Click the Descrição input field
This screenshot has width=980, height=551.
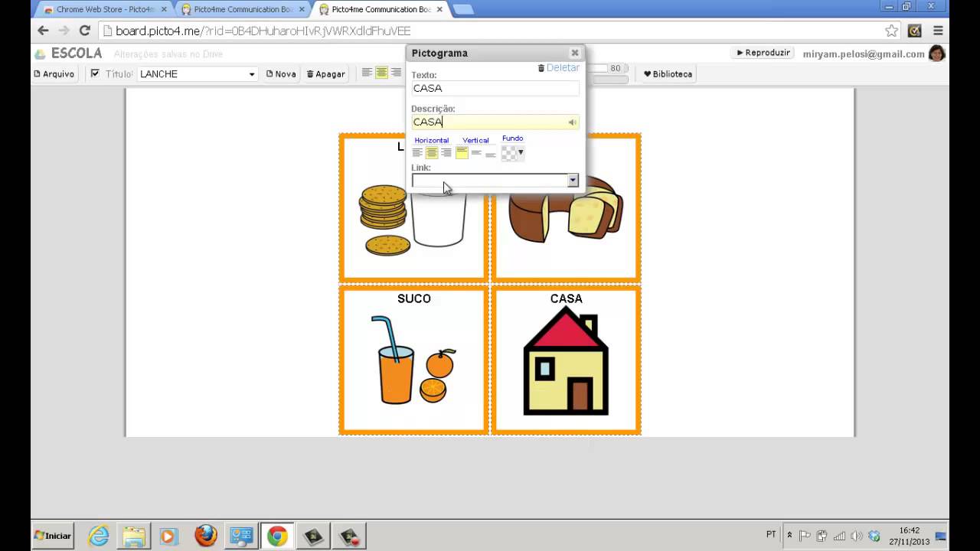pyautogui.click(x=495, y=122)
